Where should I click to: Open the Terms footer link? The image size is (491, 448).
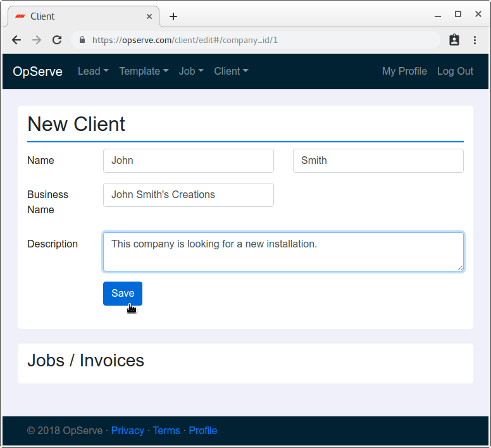[x=166, y=430]
